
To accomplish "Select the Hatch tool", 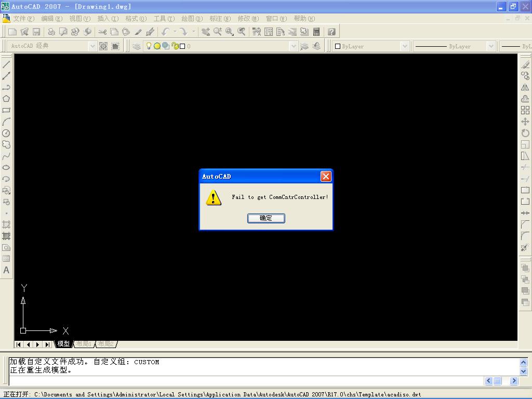I will 6,224.
